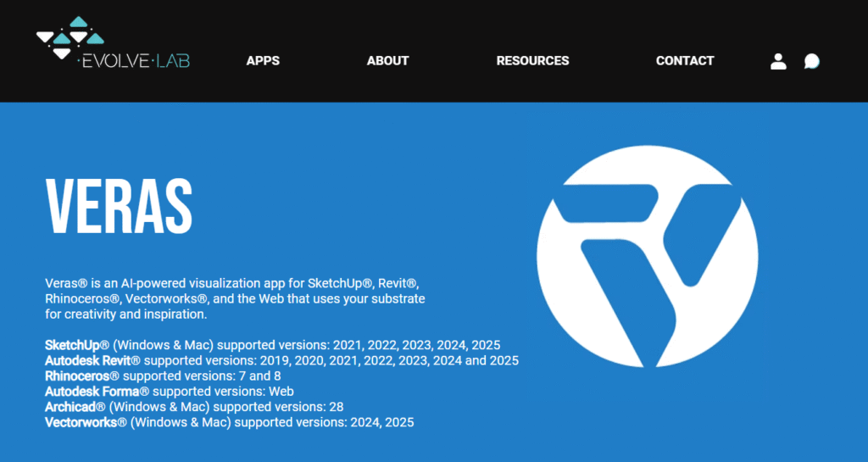Screen dimensions: 868x462
Task: Click the VERAS page heading
Action: [119, 208]
